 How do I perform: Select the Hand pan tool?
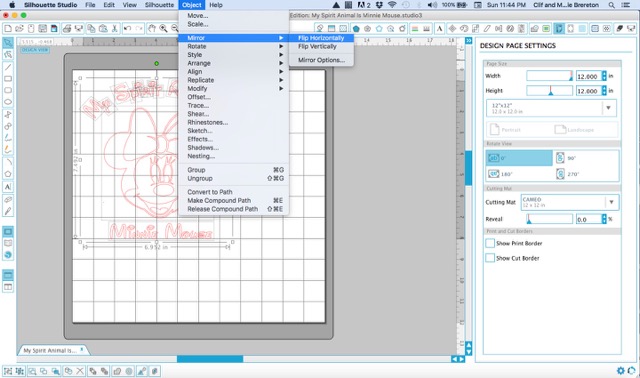(x=152, y=28)
